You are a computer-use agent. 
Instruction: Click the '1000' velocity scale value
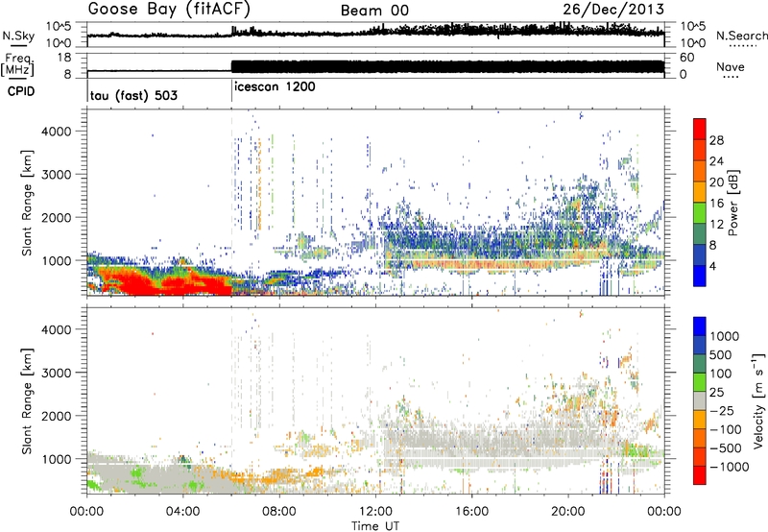tap(725, 336)
